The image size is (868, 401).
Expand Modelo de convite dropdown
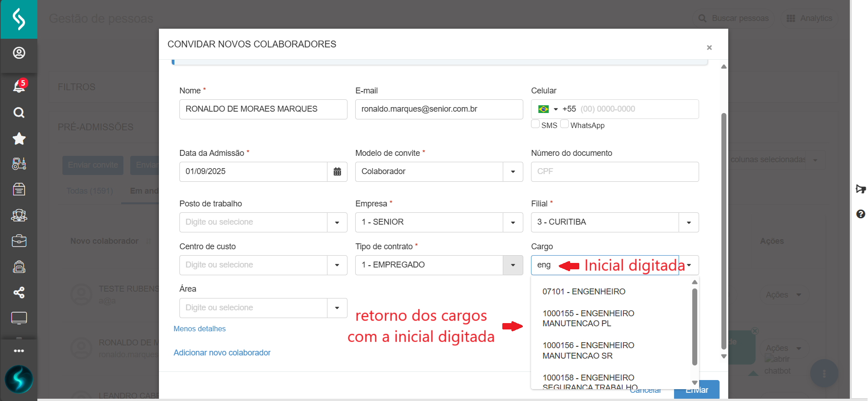513,172
